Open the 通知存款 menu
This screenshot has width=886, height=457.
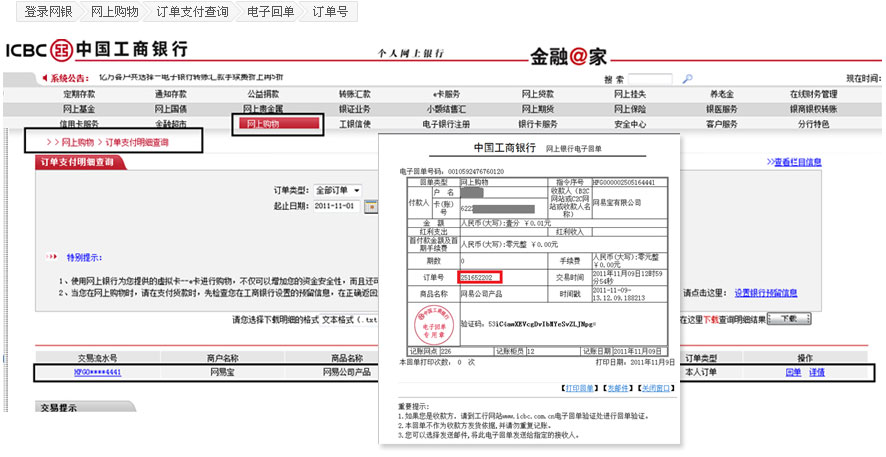coord(171,94)
